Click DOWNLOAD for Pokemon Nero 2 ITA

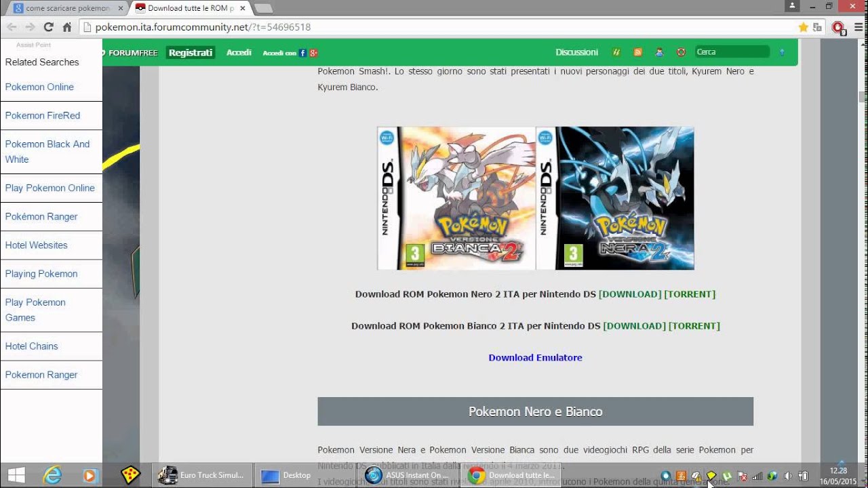630,294
